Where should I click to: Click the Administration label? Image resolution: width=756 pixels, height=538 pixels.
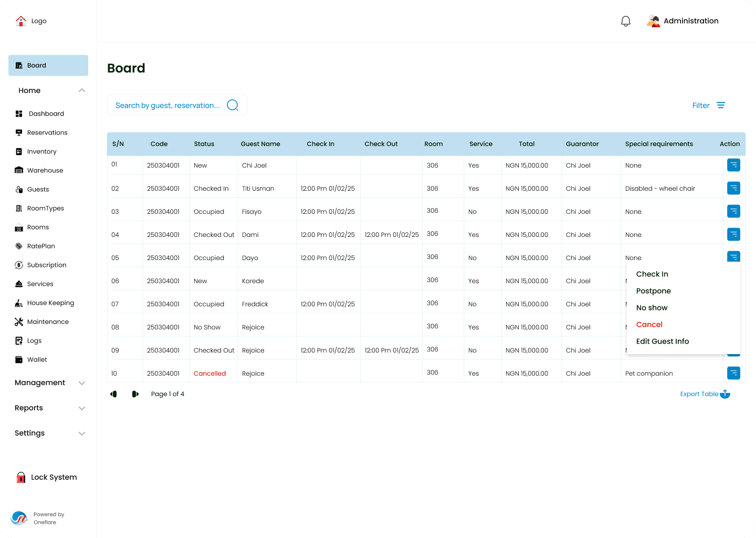pyautogui.click(x=691, y=21)
